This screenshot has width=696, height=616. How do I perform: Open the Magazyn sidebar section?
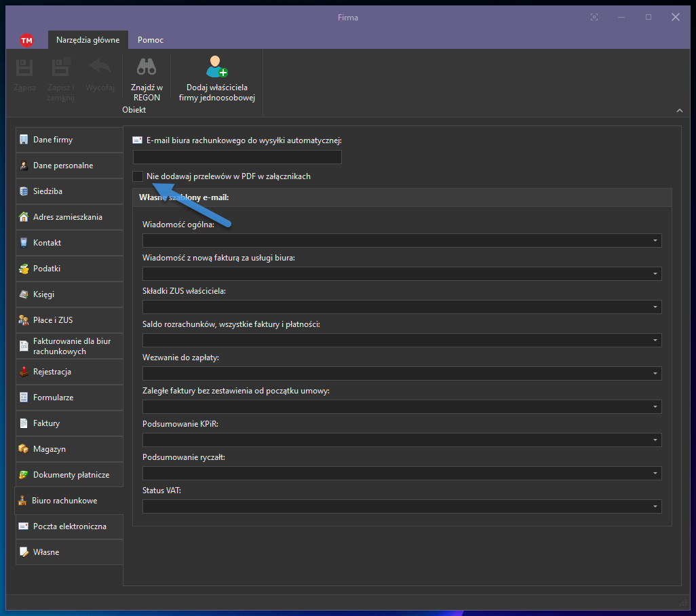point(69,449)
